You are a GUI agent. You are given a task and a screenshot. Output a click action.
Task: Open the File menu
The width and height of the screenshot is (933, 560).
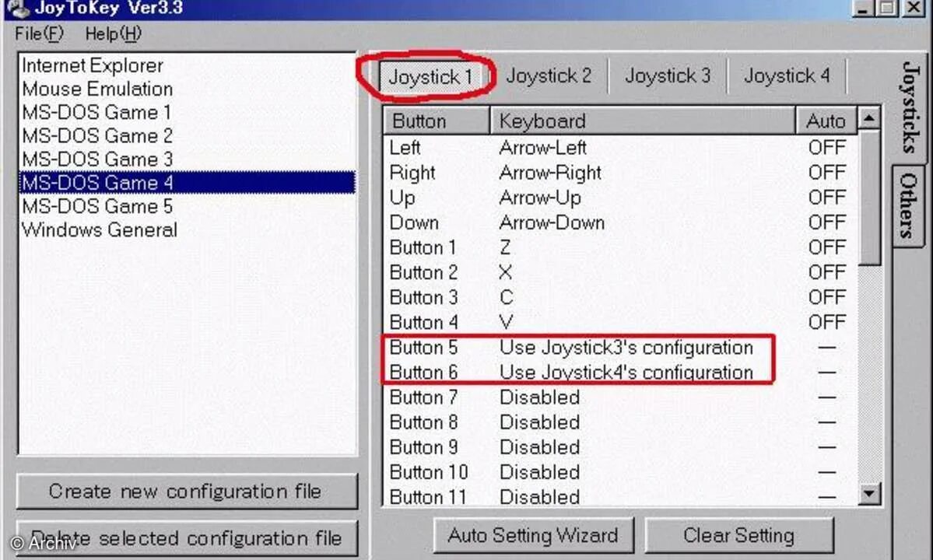[x=39, y=34]
